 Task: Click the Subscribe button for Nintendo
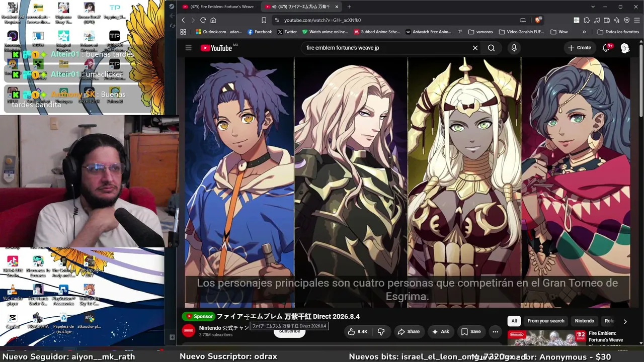(289, 332)
